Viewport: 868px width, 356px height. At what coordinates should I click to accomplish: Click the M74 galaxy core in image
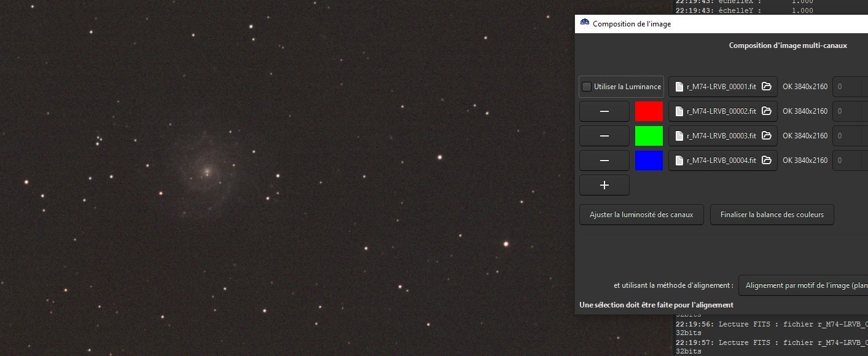point(207,170)
